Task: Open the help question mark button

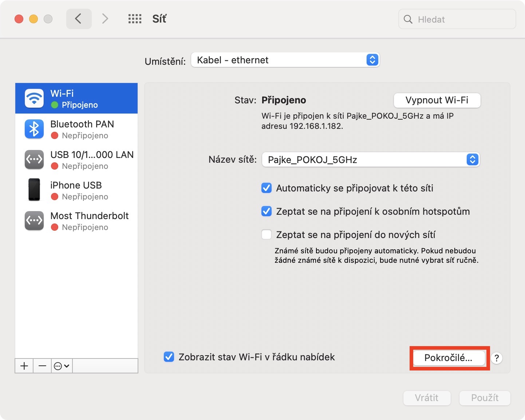Action: [497, 358]
